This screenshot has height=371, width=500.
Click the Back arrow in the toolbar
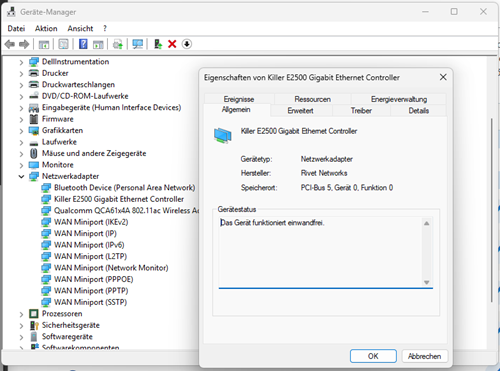10,44
